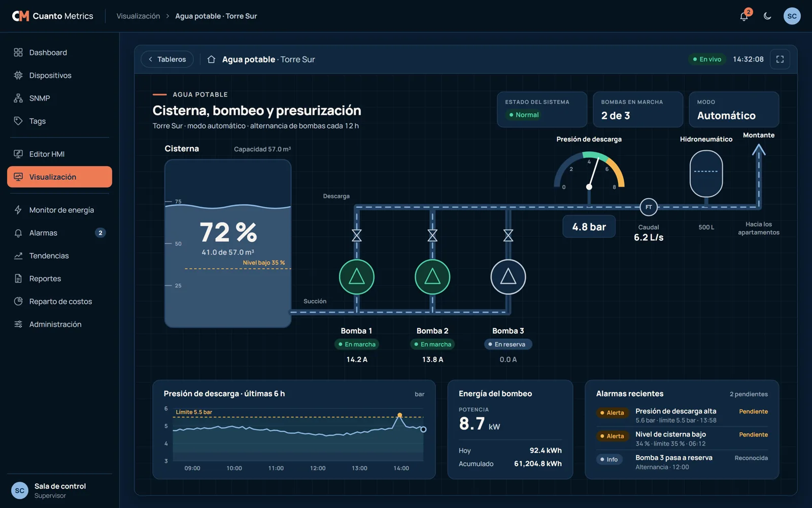Viewport: 812px width, 508px height.
Task: Click the home icon beside Agua potable
Action: click(x=211, y=59)
